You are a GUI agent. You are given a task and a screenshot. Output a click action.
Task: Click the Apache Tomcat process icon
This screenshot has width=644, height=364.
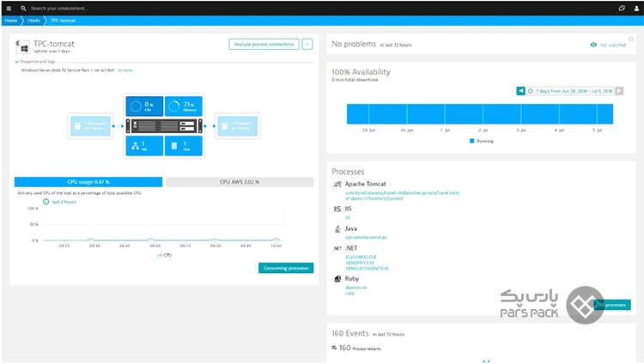(337, 184)
